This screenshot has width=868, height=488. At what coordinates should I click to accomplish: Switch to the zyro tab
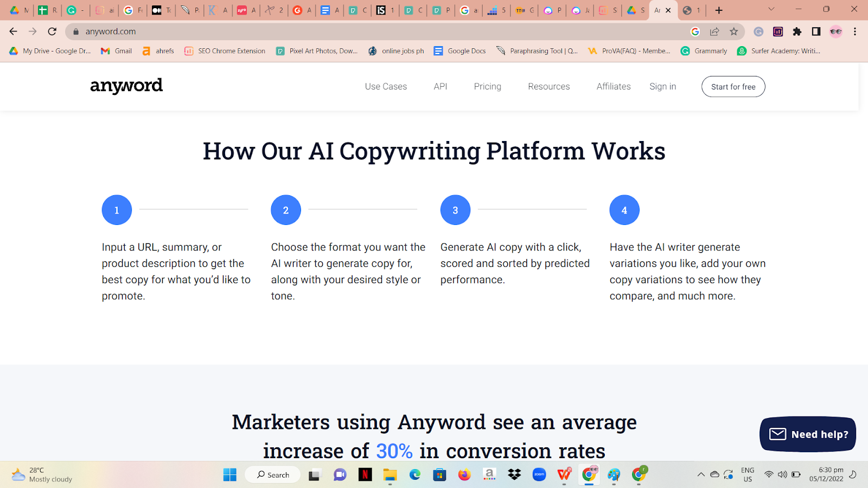[246, 10]
